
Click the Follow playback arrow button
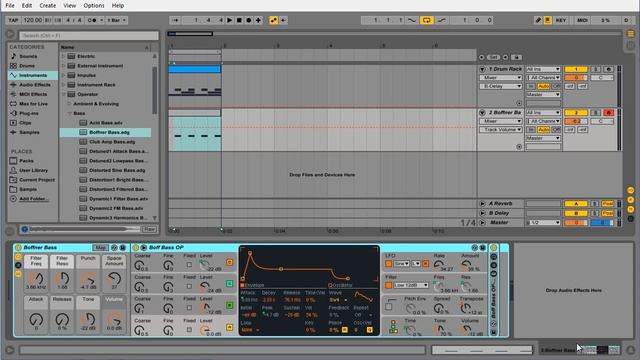coord(176,20)
